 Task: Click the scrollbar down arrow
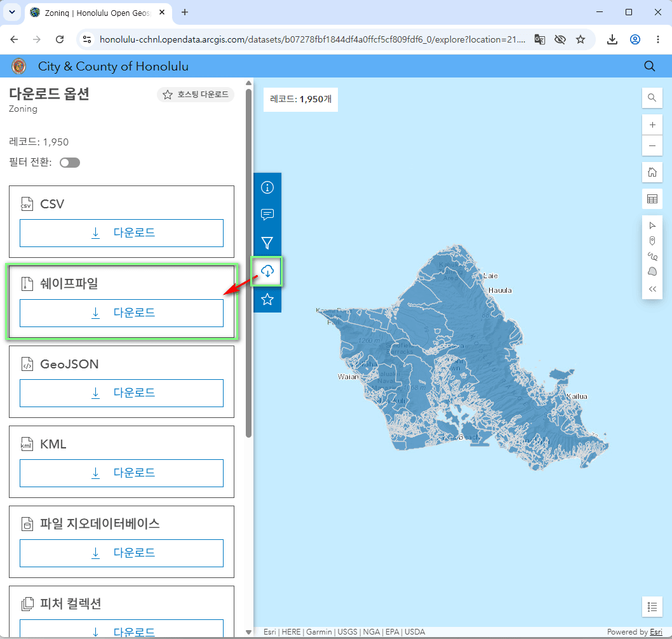[x=248, y=632]
